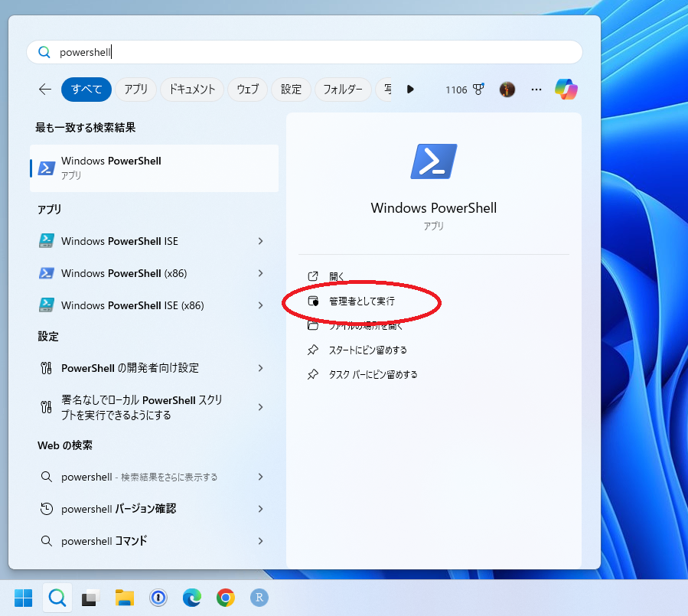The height and width of the screenshot is (616, 688).
Task: Select the 設定 filter tab
Action: pos(292,90)
